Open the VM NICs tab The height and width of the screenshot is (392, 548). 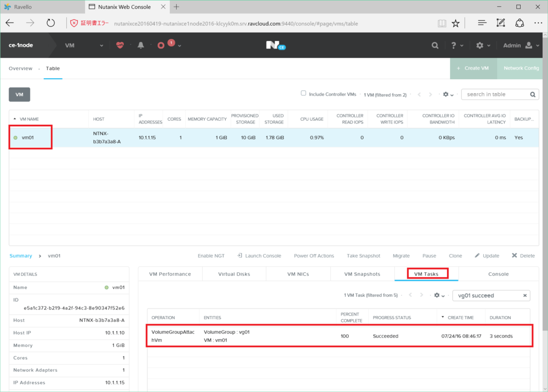pos(298,274)
